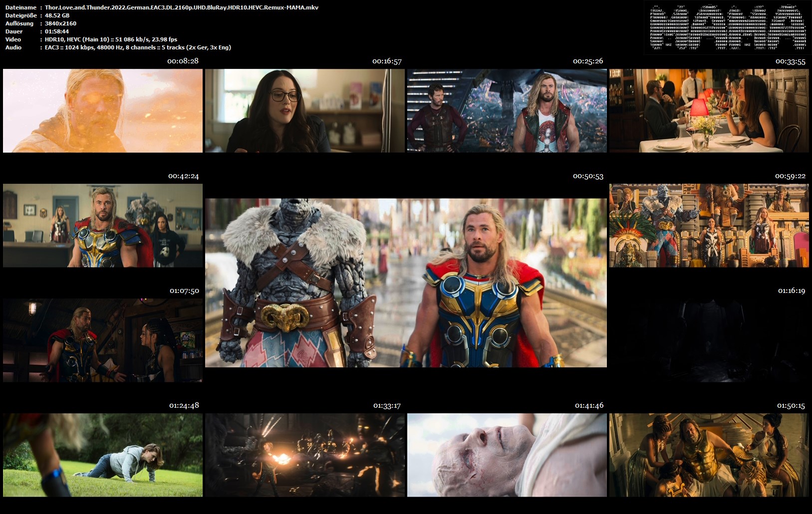812x514 pixels.
Task: Click the 3840x2160 resolution value
Action: 60,23
